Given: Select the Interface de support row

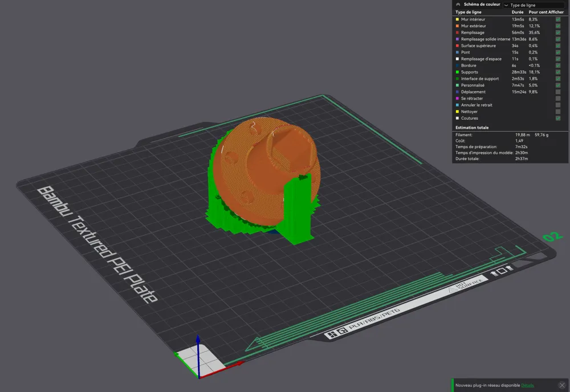Looking at the screenshot, I should pyautogui.click(x=510, y=79).
